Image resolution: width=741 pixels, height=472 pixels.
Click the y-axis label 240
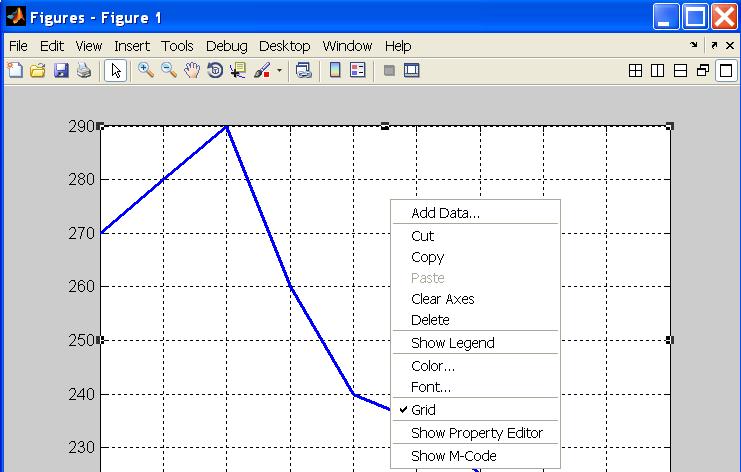[x=81, y=394]
